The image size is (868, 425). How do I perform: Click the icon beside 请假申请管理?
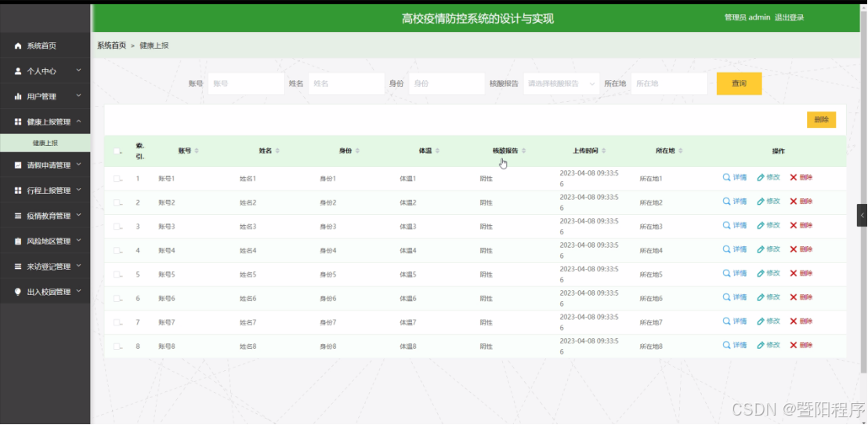tap(18, 165)
